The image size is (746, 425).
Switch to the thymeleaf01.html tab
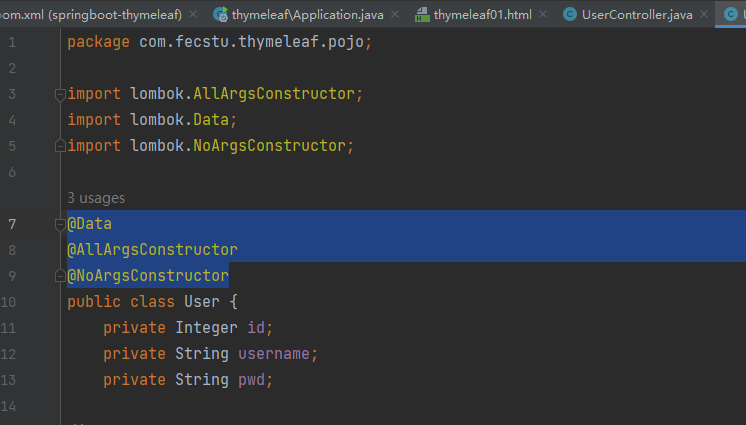(x=482, y=15)
